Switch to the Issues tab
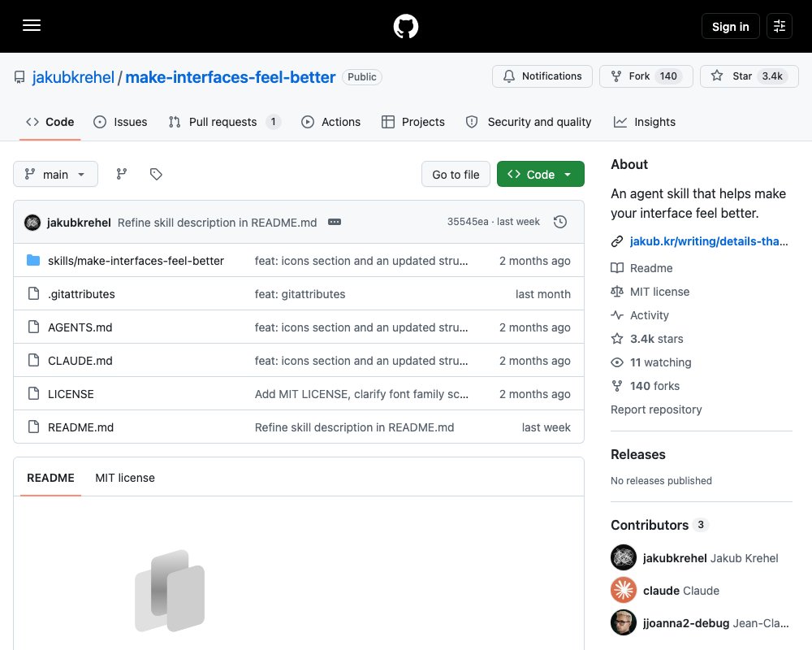Screen dimensions: 812x650 point(120,122)
